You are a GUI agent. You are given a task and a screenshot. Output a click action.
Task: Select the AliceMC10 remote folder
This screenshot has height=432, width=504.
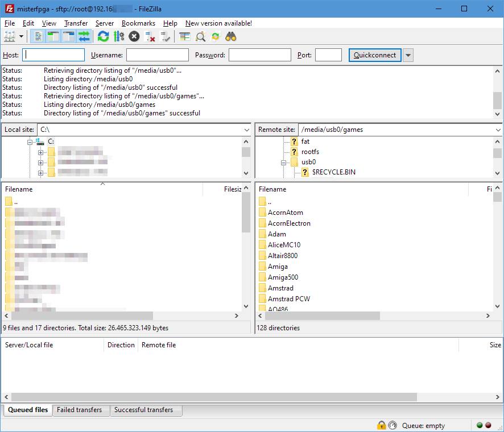click(284, 245)
